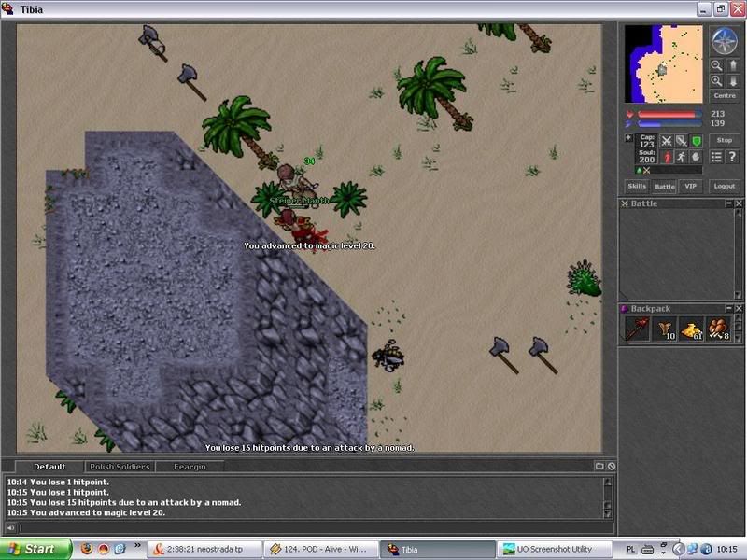Open the Skills window
The height and width of the screenshot is (560, 747).
pos(637,186)
